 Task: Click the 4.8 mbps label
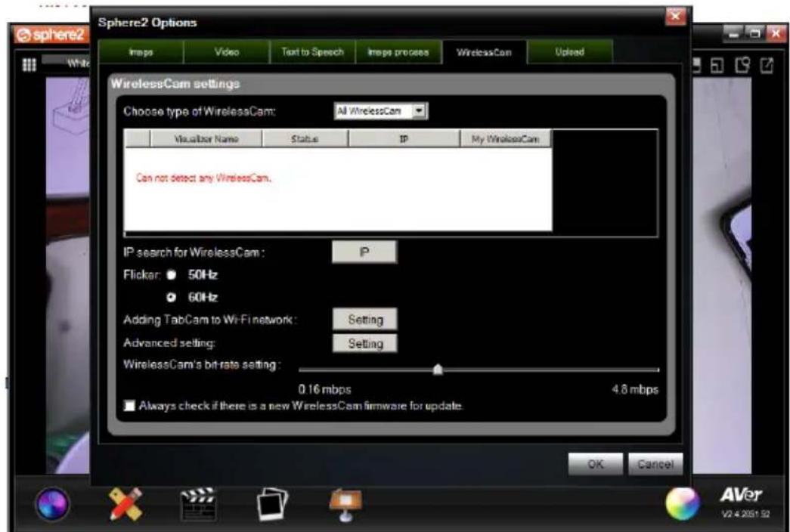click(x=635, y=389)
